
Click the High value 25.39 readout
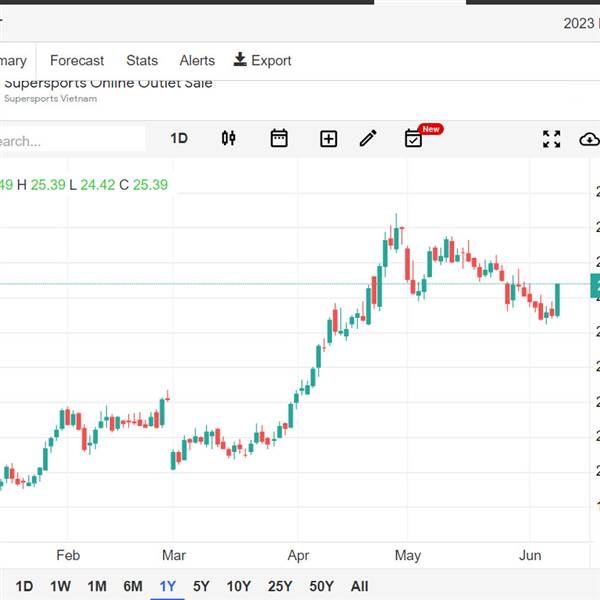click(x=48, y=185)
